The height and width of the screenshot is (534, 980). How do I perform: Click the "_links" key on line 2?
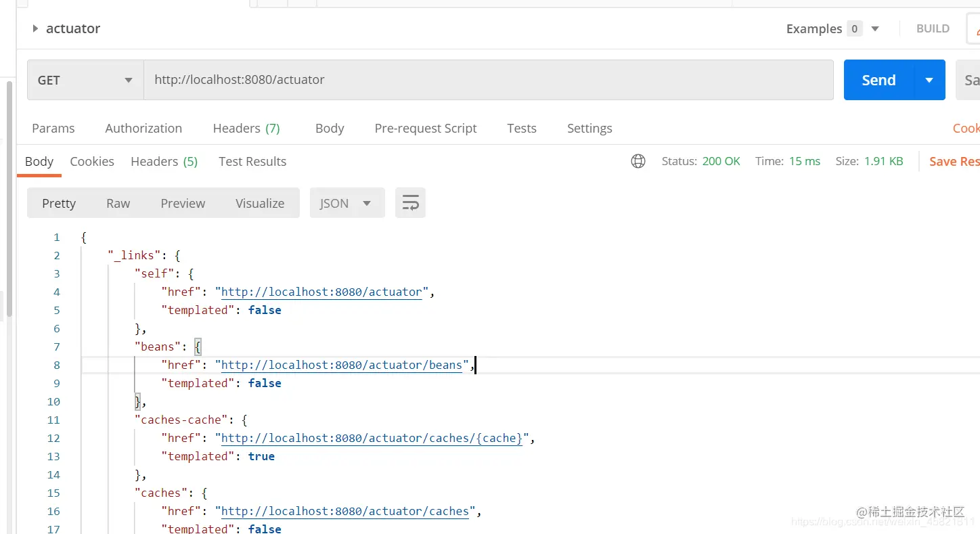134,255
